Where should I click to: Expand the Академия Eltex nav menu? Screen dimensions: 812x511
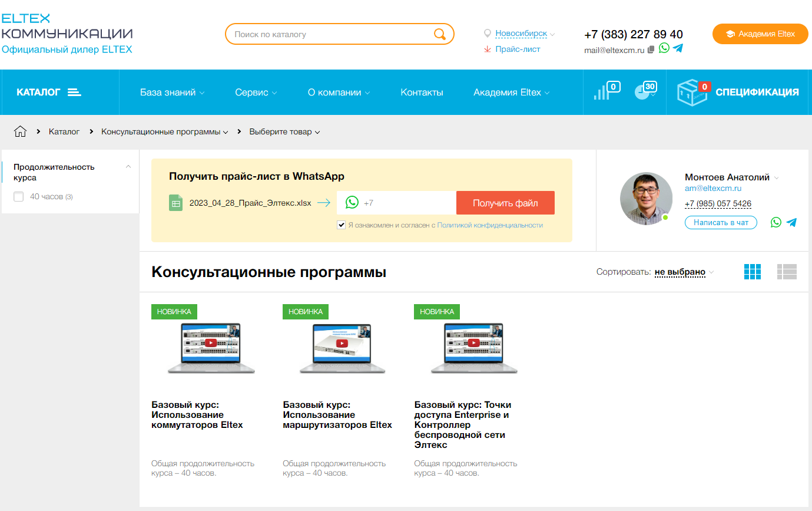[x=512, y=93]
